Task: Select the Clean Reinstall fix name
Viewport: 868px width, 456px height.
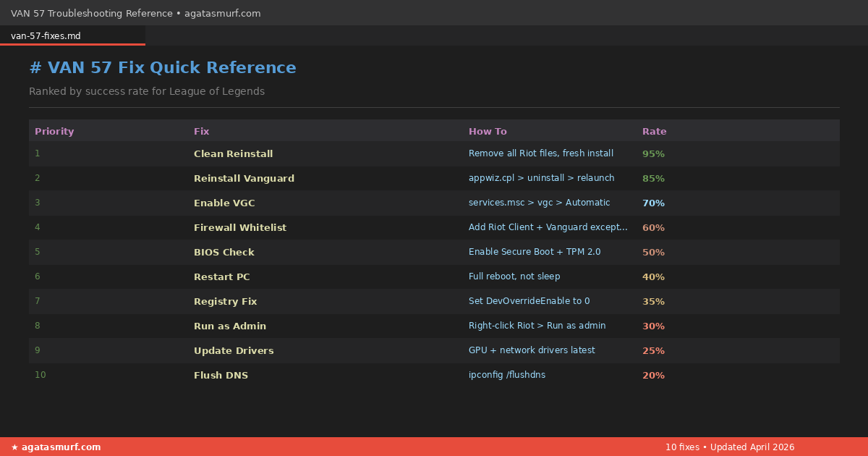Action: coord(233,154)
